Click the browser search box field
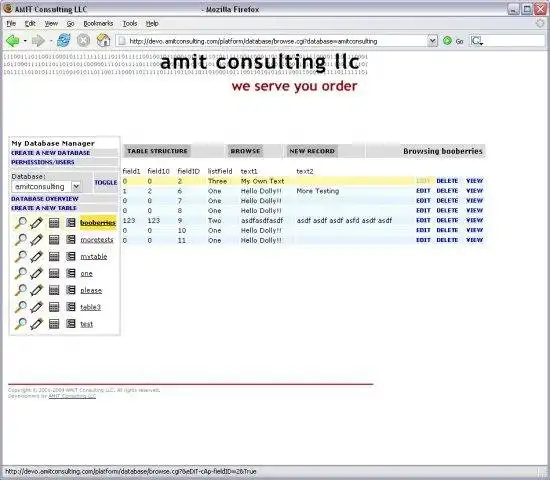Screen dimensions: 550x480 514,41
